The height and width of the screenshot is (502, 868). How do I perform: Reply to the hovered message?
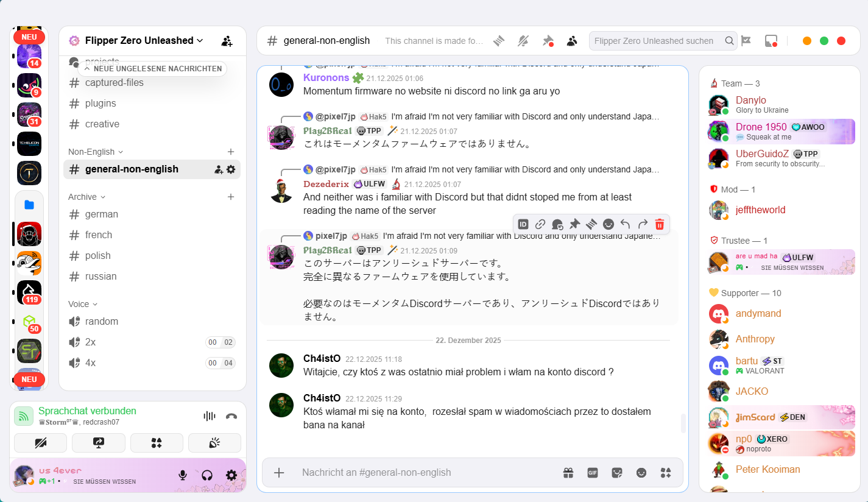625,224
